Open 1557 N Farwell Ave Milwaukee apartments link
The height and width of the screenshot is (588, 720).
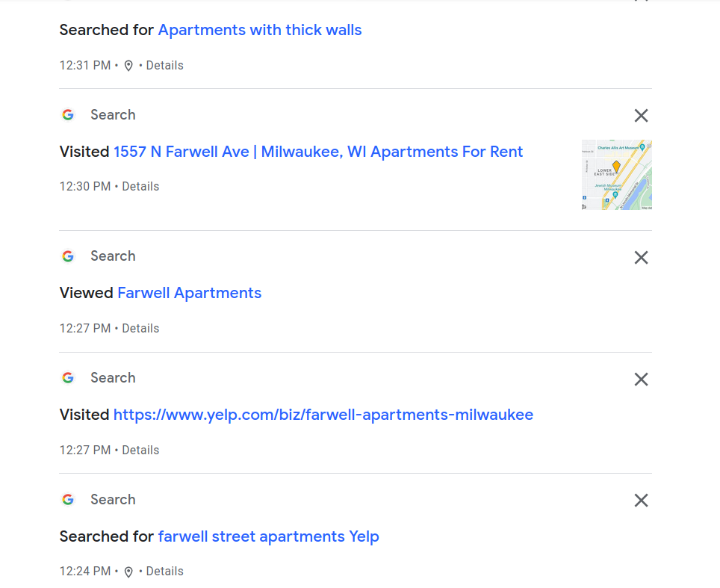pyautogui.click(x=318, y=152)
